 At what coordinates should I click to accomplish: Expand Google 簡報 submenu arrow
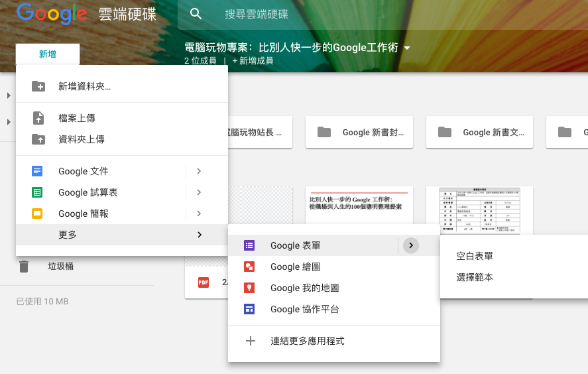point(199,214)
